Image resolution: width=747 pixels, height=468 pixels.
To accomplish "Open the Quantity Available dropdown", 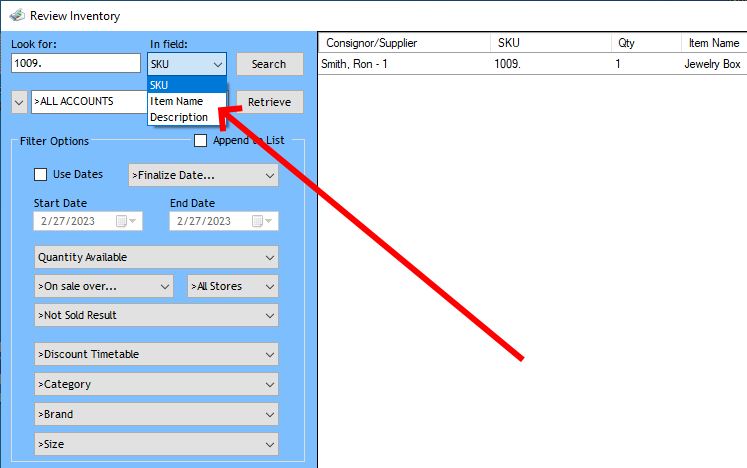I will [156, 257].
